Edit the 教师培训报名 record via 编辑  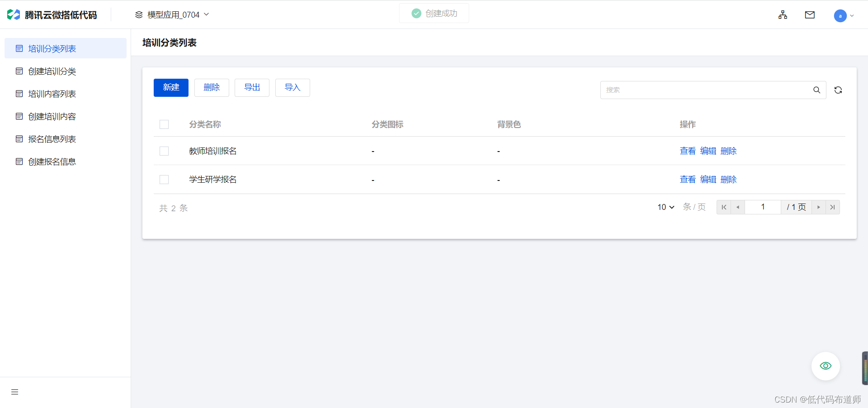(x=708, y=151)
